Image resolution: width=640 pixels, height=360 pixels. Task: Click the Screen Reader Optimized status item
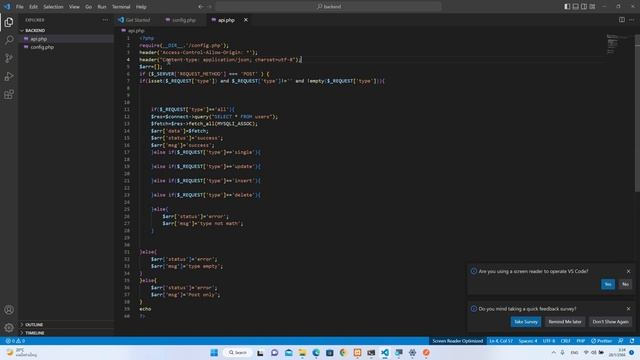click(x=458, y=341)
